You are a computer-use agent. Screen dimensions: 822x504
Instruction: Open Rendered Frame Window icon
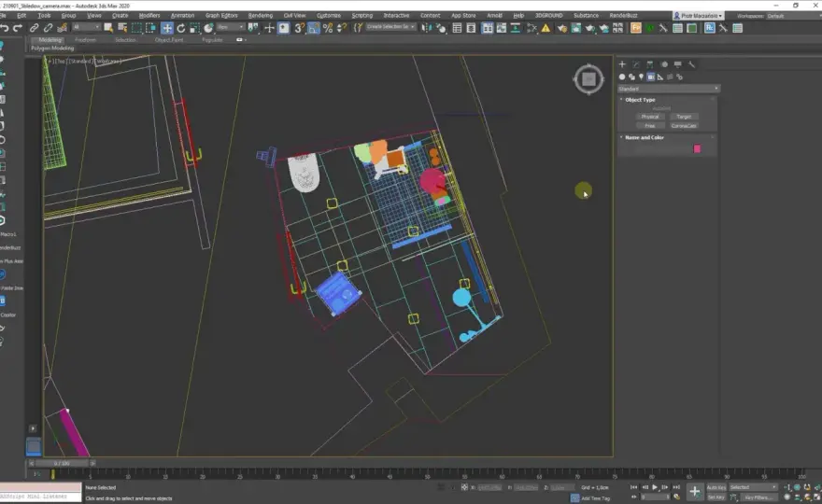[x=575, y=28]
